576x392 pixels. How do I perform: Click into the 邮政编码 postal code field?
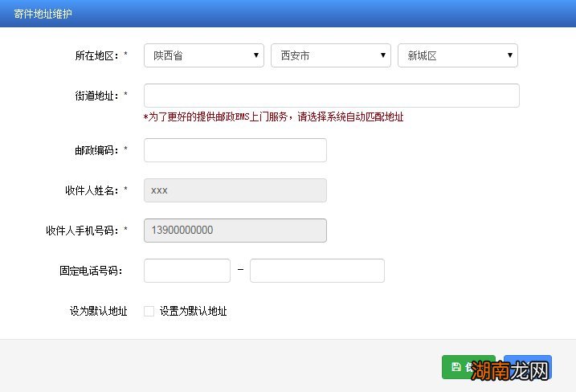[235, 150]
